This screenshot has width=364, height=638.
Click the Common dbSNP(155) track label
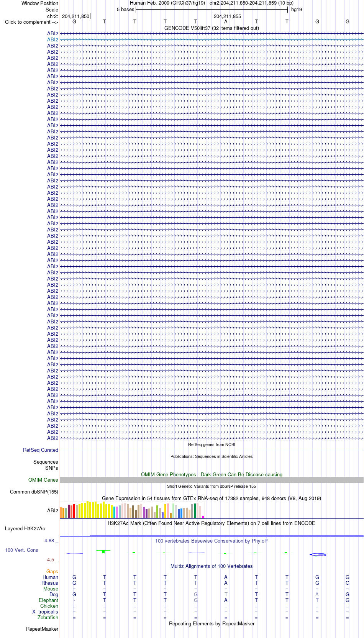tap(34, 492)
